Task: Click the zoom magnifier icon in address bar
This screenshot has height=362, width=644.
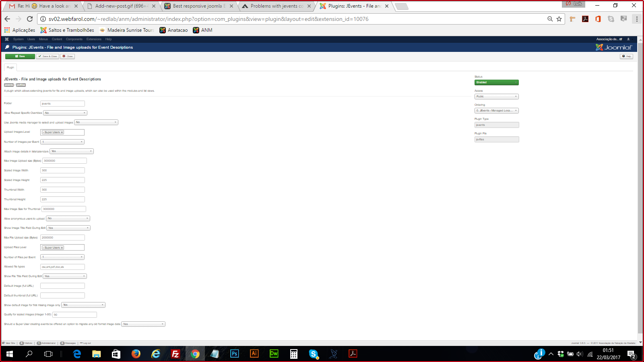Action: 550,19
